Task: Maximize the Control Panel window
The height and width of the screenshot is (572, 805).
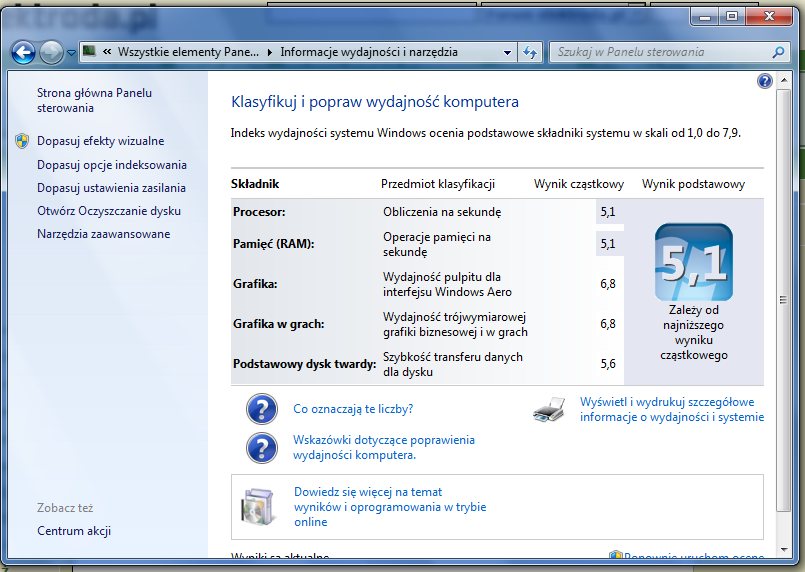Action: [732, 17]
